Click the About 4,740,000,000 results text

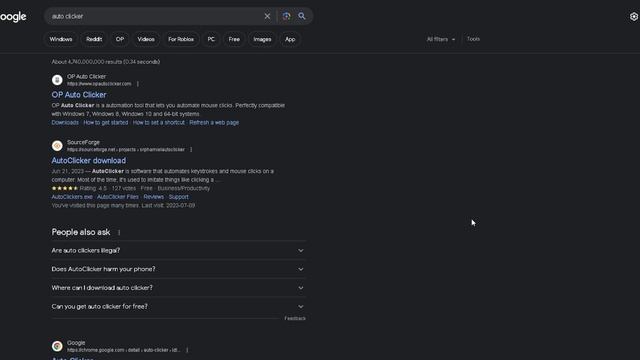pyautogui.click(x=106, y=62)
